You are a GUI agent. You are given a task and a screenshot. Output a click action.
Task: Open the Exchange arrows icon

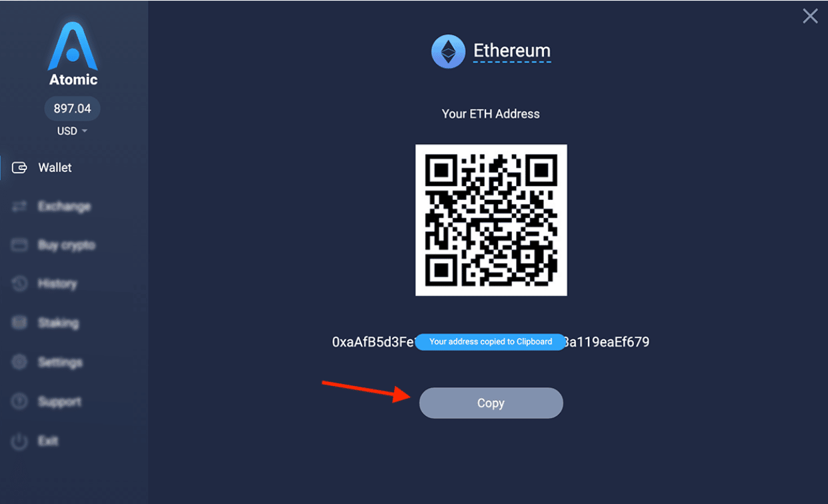(x=19, y=207)
